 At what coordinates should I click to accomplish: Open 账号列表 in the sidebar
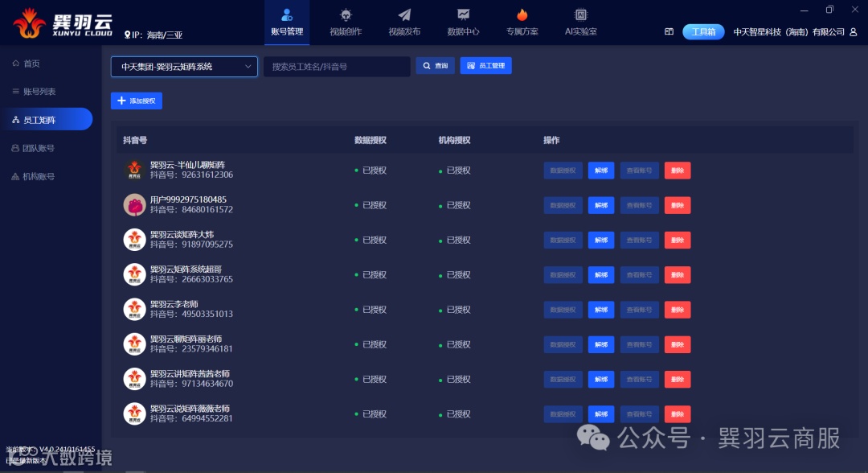34,92
